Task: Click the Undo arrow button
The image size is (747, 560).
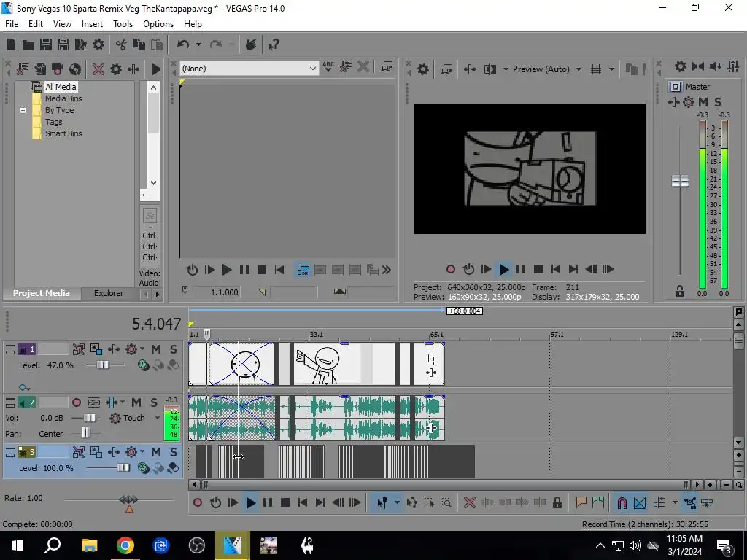Action: (x=183, y=44)
